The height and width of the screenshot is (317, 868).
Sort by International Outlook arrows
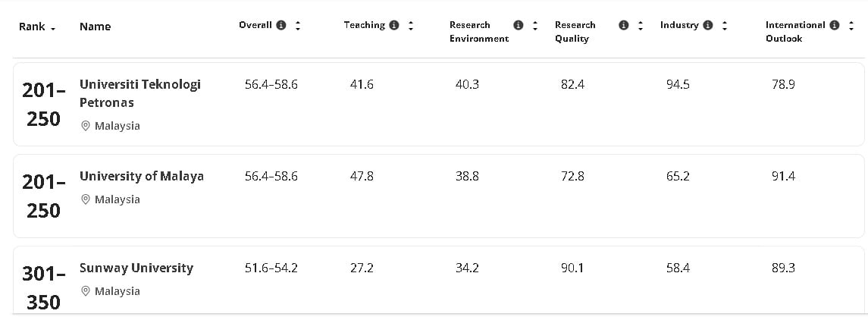[851, 26]
